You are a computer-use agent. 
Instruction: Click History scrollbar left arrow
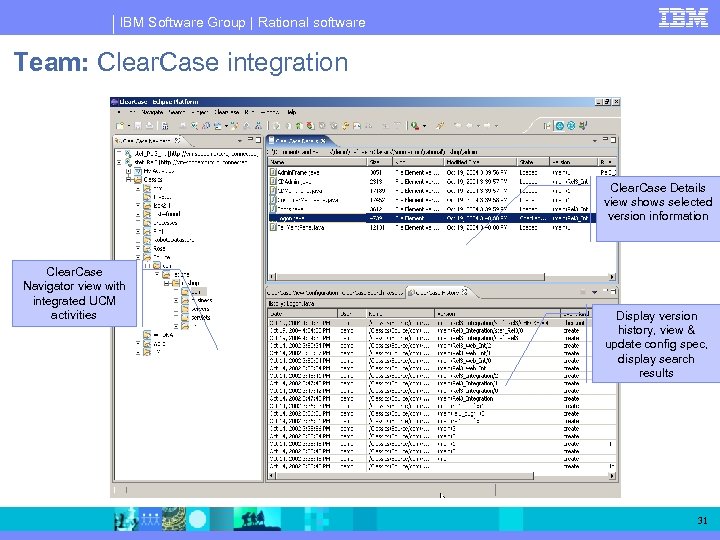tap(272, 476)
